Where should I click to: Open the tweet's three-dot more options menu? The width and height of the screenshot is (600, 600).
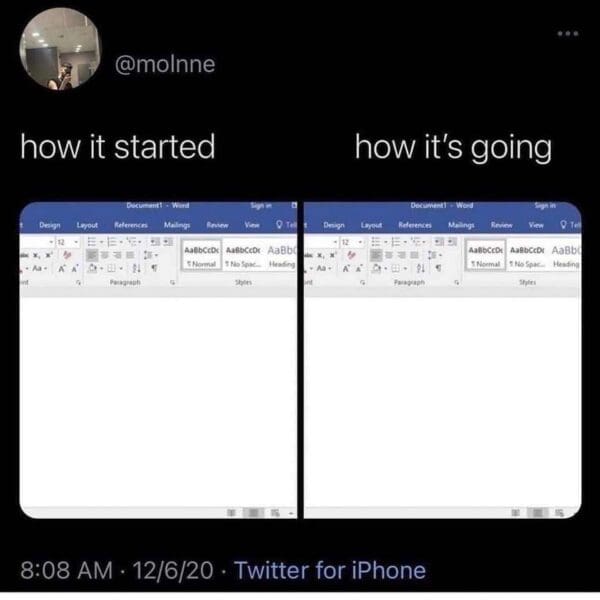point(568,34)
